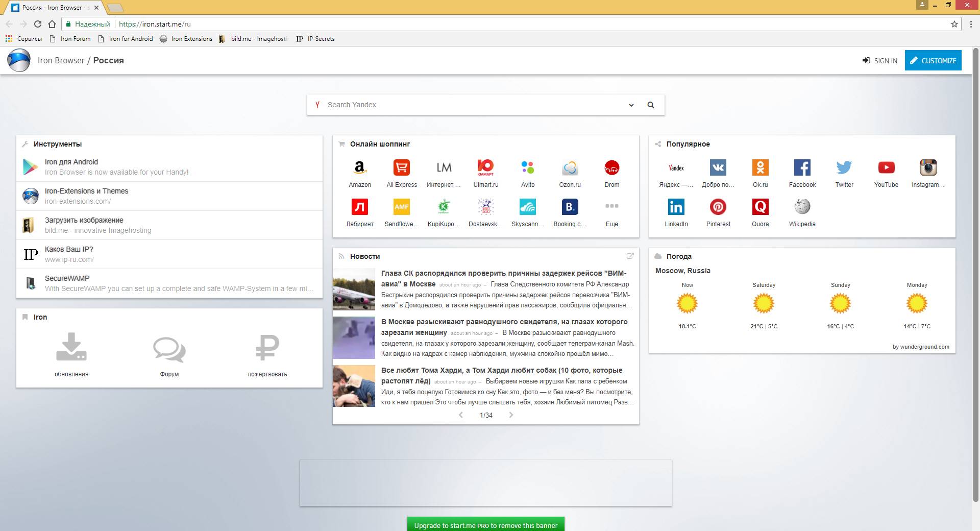Bookmark this page with the star
This screenshot has width=980, height=531.
(x=954, y=24)
